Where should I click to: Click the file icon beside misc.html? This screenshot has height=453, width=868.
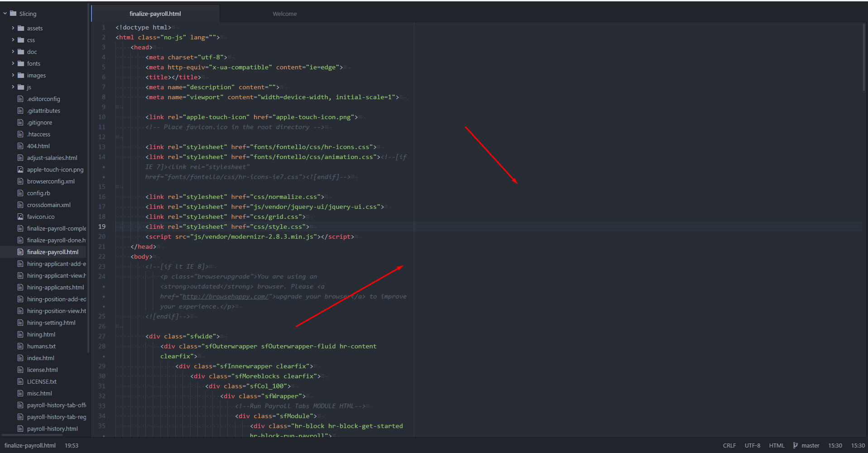[20, 393]
